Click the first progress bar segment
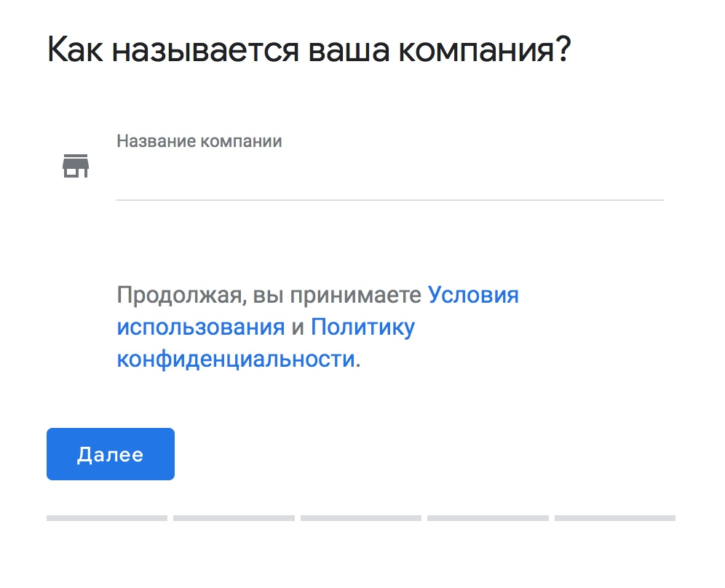 tap(107, 518)
